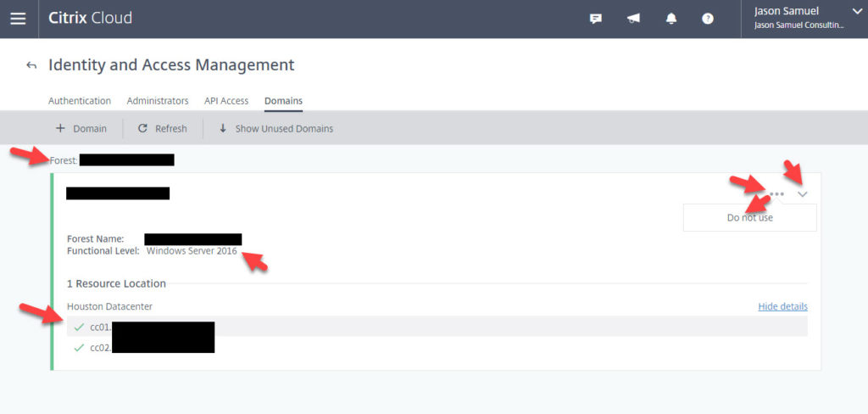Click the help question mark icon
Viewport: 868px width, 414px height.
point(708,19)
